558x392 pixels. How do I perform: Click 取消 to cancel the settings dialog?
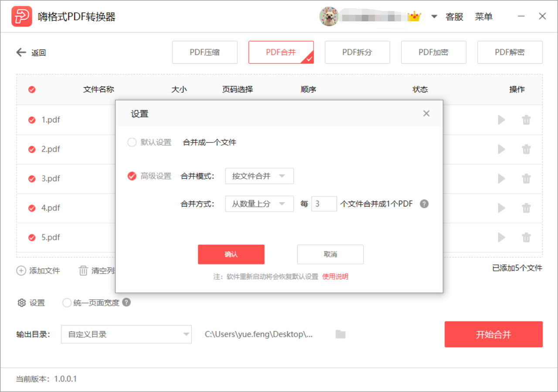point(330,254)
